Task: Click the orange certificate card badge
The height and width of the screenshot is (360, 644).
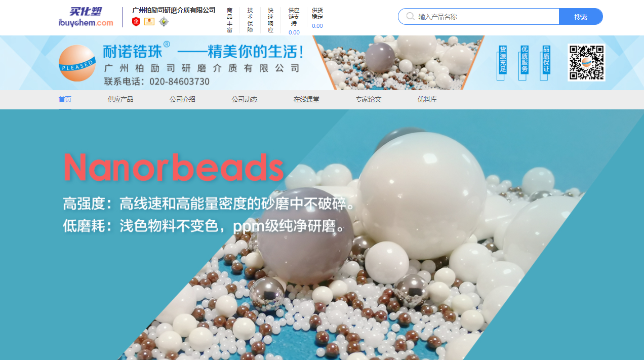Action: click(149, 21)
